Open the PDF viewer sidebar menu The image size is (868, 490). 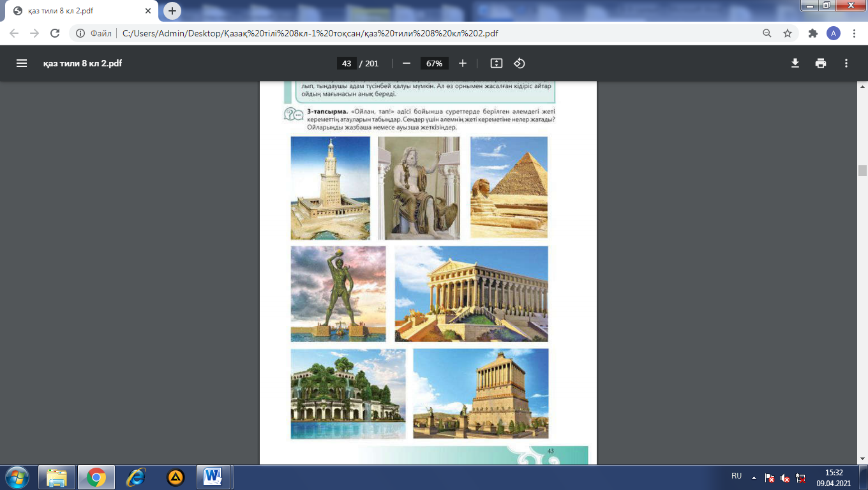[22, 63]
